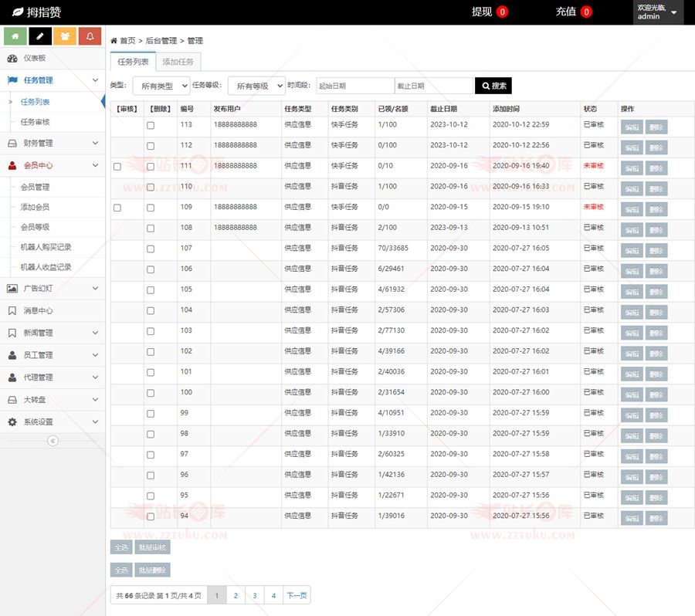Switch to the 添加任务 tab
This screenshot has width=695, height=616.
178,62
